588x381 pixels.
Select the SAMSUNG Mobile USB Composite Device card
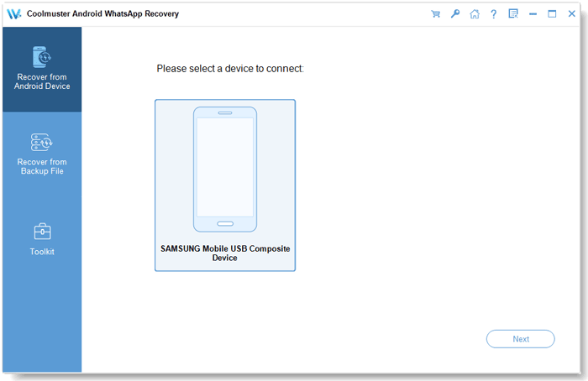(x=225, y=185)
